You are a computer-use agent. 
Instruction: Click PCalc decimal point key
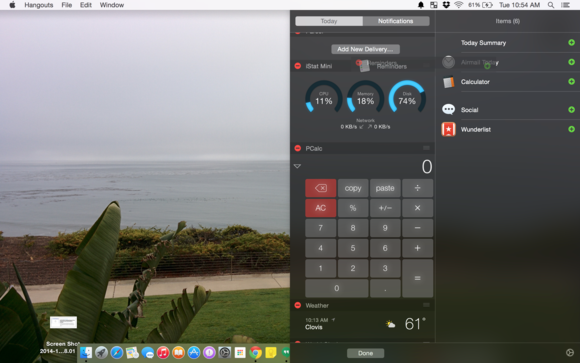click(x=385, y=288)
